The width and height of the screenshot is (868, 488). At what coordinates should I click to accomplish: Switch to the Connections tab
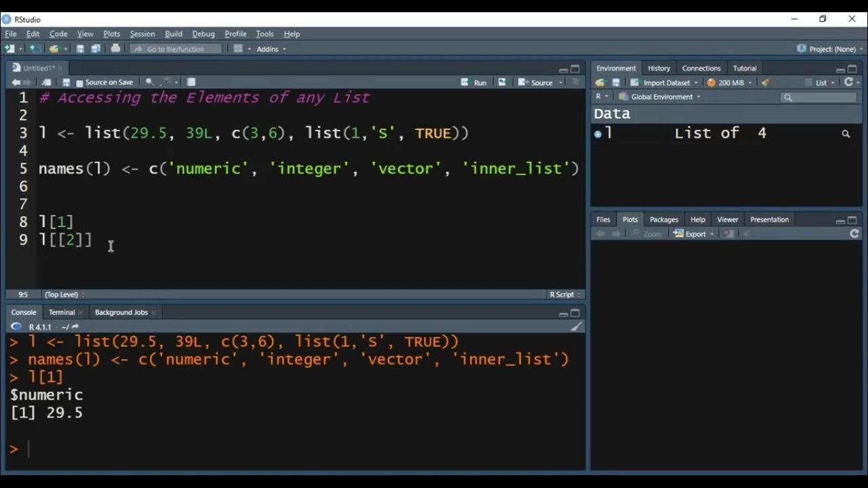click(x=701, y=68)
